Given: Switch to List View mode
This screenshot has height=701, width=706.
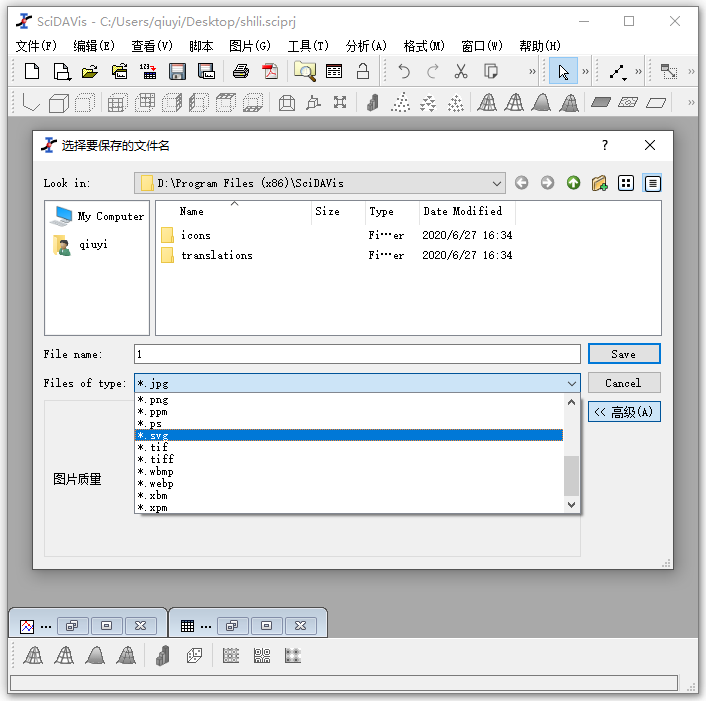Looking at the screenshot, I should (626, 183).
